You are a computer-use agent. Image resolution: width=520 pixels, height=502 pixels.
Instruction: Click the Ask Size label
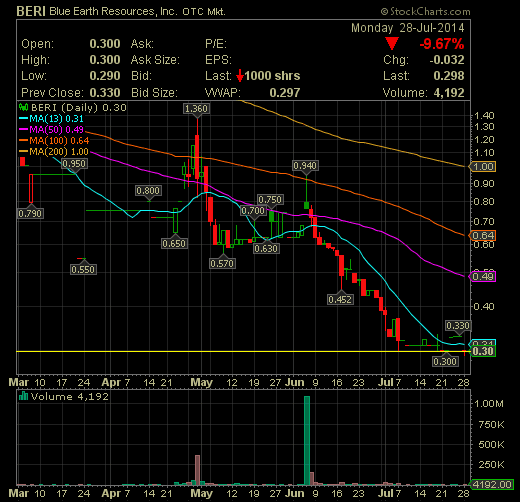point(155,60)
